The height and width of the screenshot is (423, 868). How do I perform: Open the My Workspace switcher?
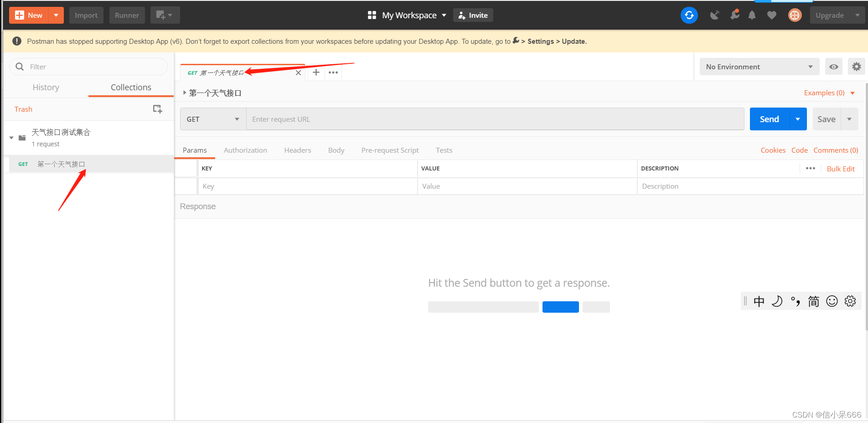tap(407, 15)
